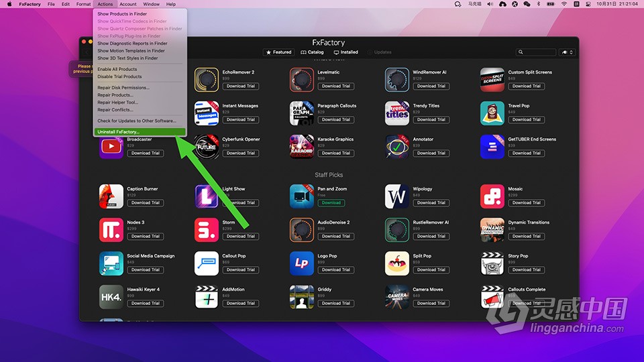
Task: Open the Cyberfunk Opener icon
Action: click(x=206, y=147)
